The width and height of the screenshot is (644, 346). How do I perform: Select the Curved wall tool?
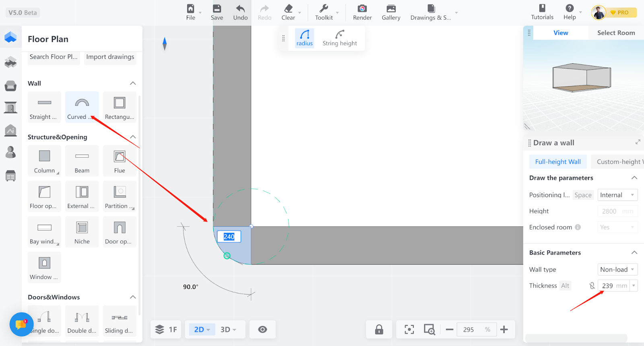pyautogui.click(x=82, y=107)
